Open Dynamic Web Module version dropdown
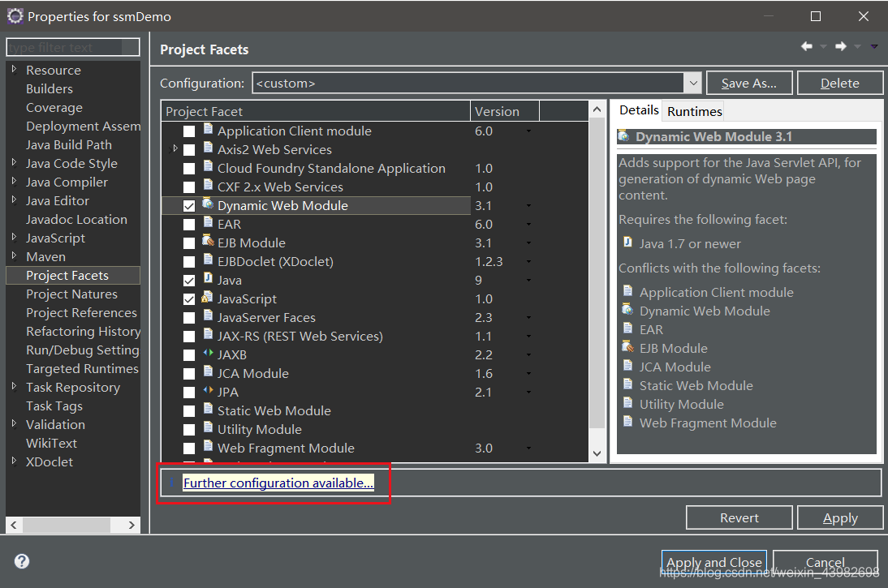The width and height of the screenshot is (888, 588). (528, 206)
